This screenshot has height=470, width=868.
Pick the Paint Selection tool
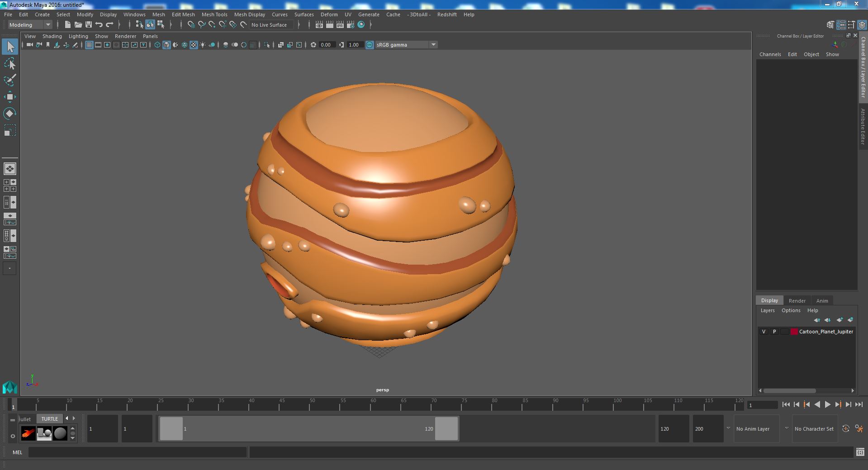(10, 80)
